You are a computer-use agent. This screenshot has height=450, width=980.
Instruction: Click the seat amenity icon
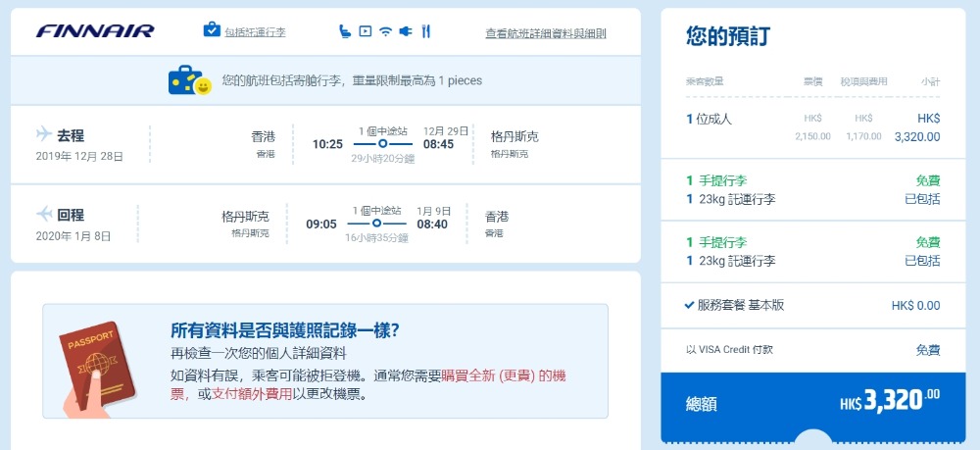345,30
